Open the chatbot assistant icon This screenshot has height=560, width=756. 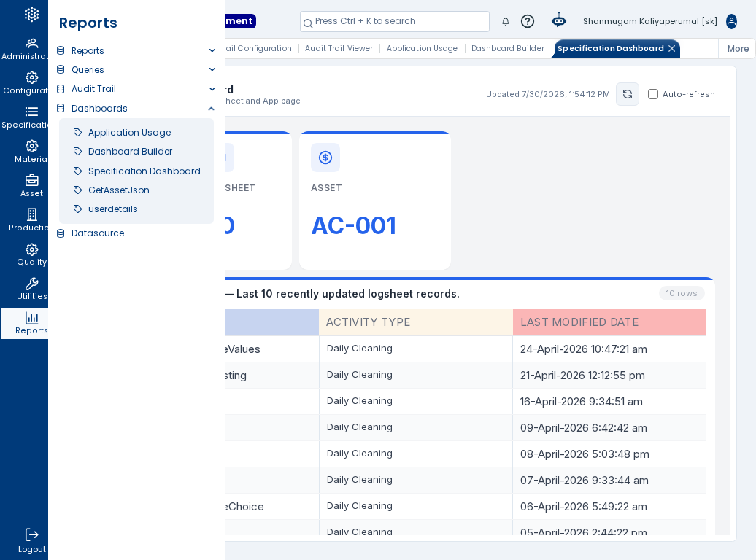[x=559, y=20]
